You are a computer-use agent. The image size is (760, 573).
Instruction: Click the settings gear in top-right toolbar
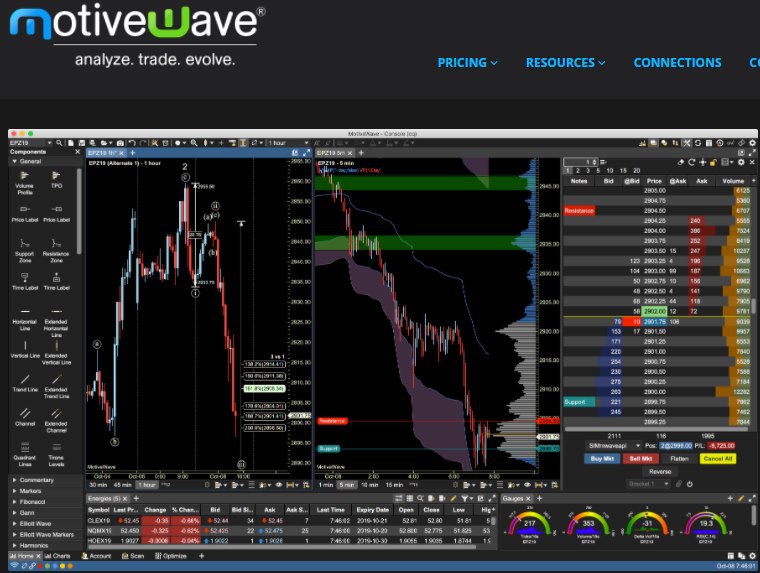click(752, 143)
